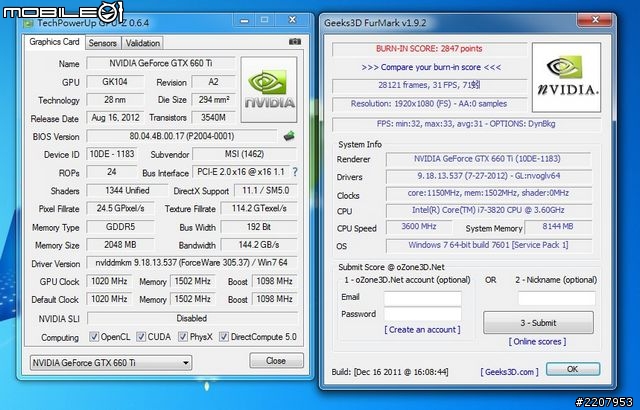
Task: Click the CPU Speed 3600 MHz value
Action: [419, 226]
